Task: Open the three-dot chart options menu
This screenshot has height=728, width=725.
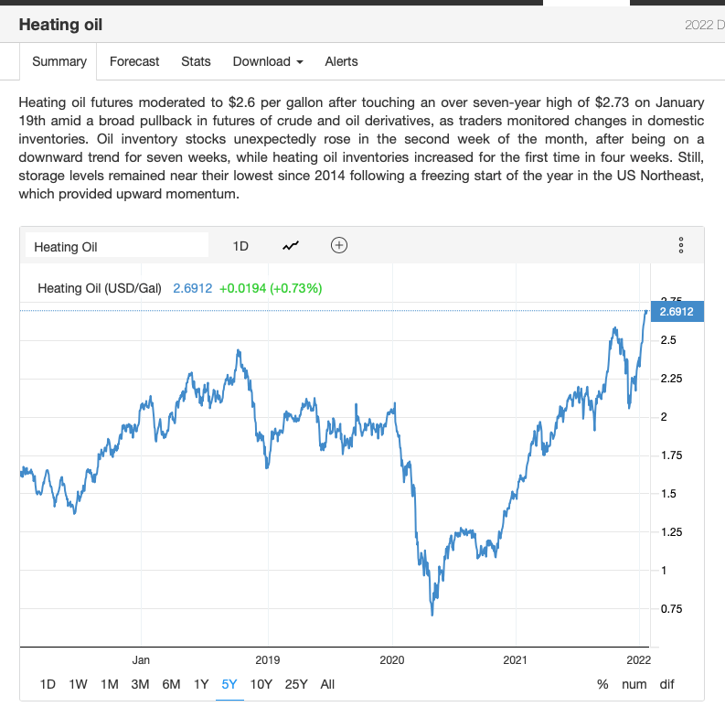Action: 680,245
